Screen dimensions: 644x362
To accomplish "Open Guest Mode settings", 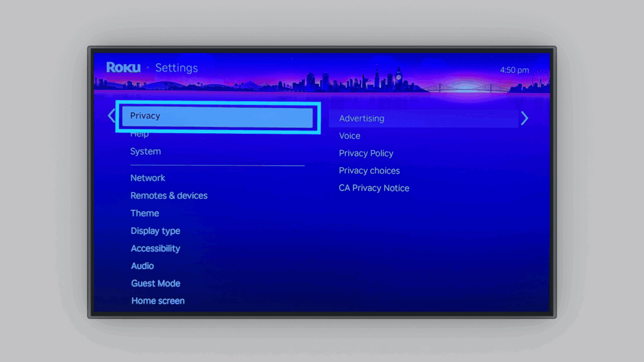I will click(x=155, y=283).
